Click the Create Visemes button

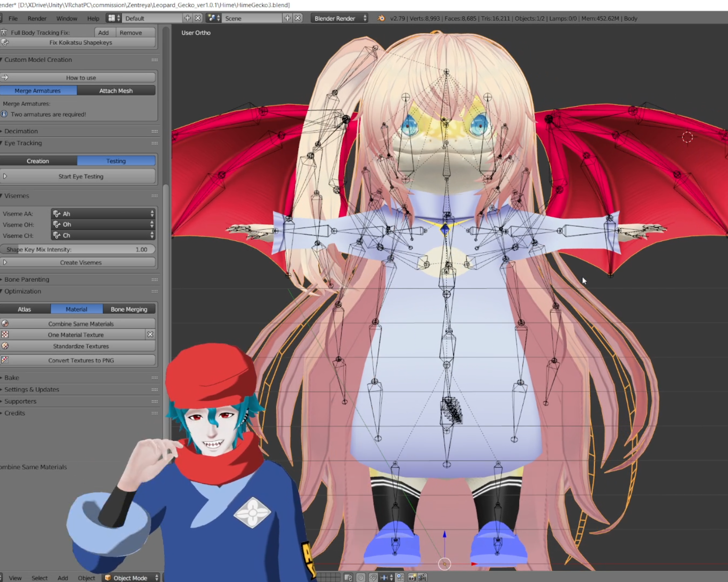(x=78, y=262)
